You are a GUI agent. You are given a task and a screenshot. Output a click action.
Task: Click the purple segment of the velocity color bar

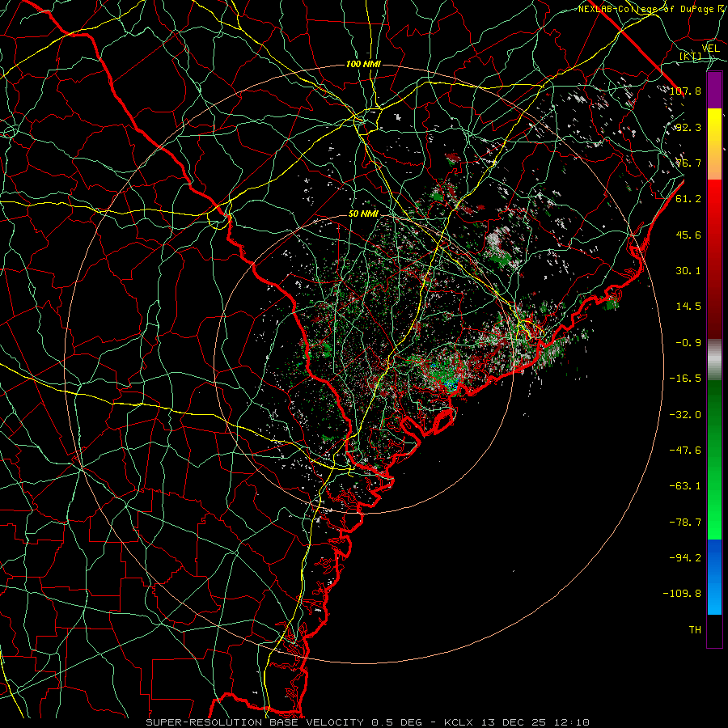click(714, 91)
